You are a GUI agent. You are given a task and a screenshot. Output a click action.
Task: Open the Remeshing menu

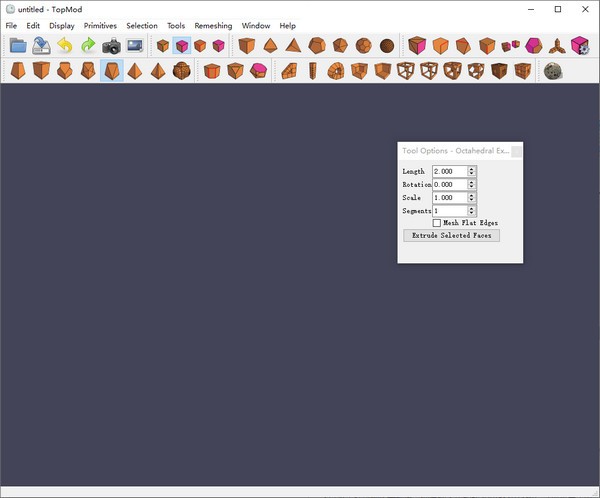pyautogui.click(x=213, y=25)
